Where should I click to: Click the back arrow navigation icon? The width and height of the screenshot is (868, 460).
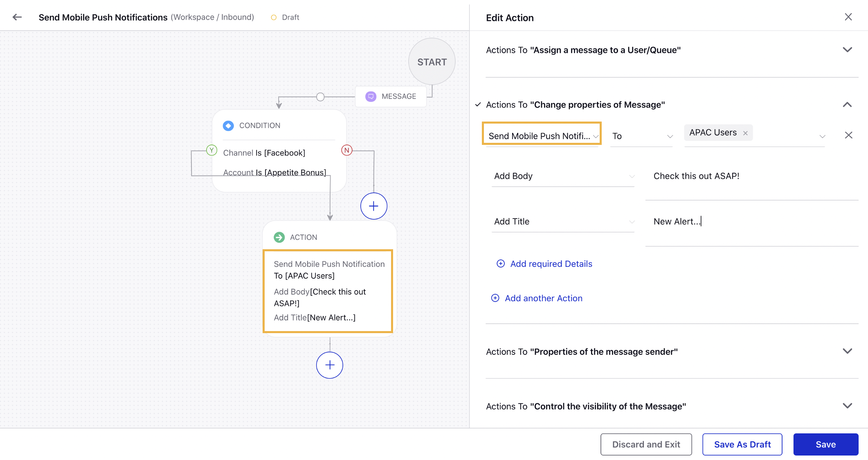[x=18, y=17]
